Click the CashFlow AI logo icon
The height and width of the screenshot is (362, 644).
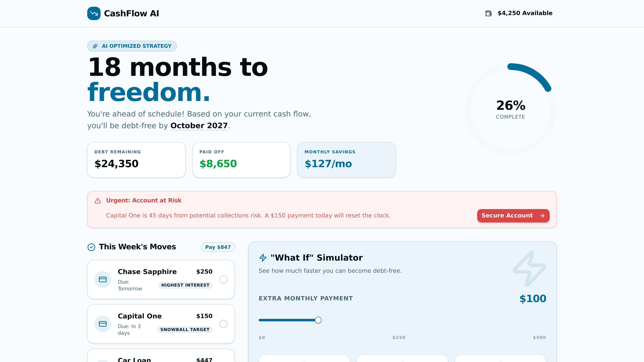click(x=94, y=13)
